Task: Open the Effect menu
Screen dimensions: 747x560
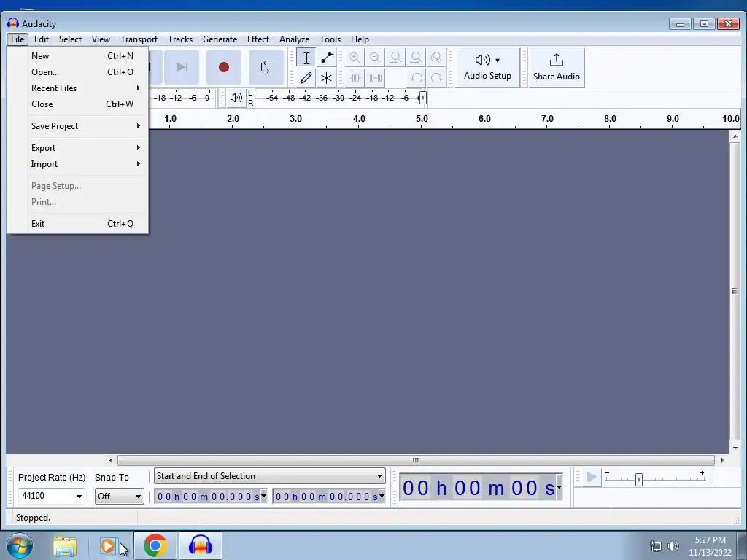Action: (258, 39)
